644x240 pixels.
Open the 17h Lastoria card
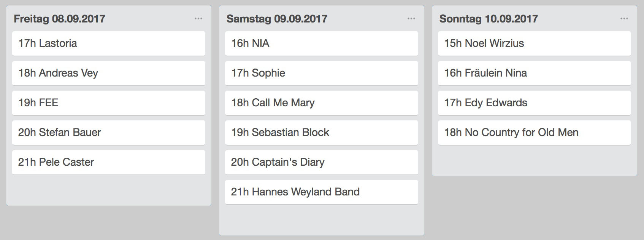click(109, 43)
